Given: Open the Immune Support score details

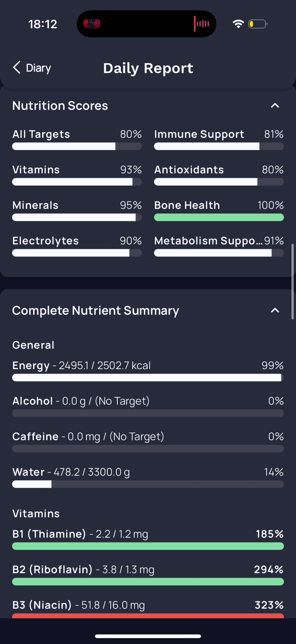Looking at the screenshot, I should [x=219, y=139].
